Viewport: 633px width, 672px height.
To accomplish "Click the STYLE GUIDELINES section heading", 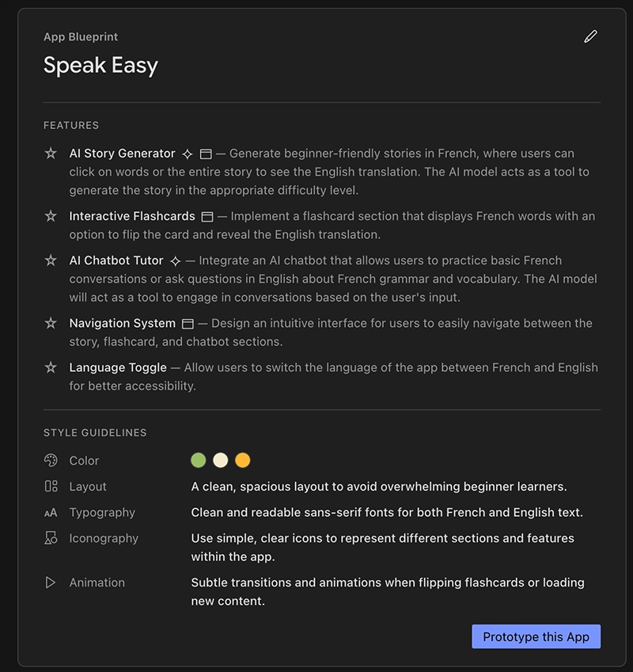I will tap(96, 433).
